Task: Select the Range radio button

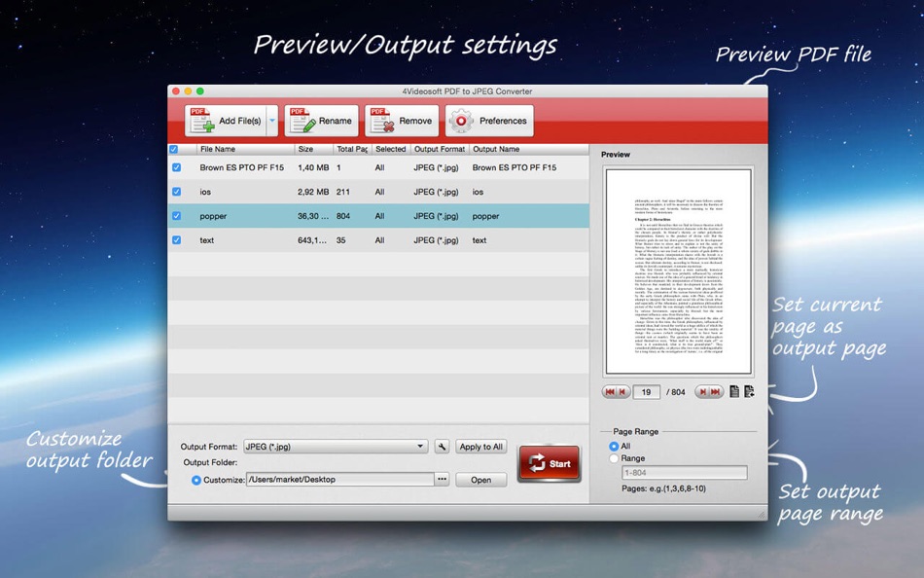Action: (x=614, y=458)
